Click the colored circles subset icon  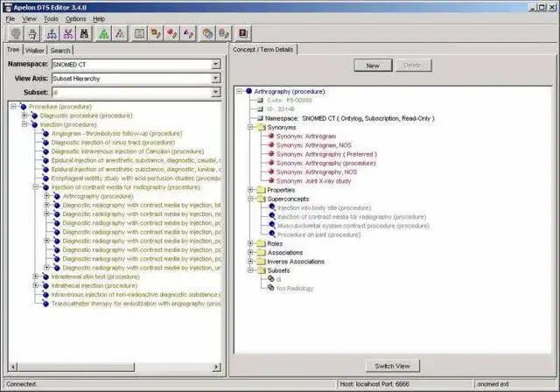click(207, 33)
